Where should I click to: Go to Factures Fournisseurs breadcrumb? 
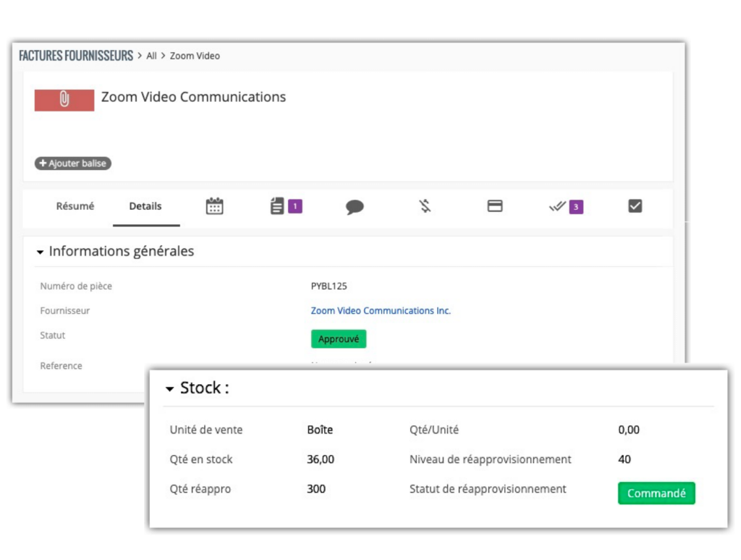[x=76, y=56]
